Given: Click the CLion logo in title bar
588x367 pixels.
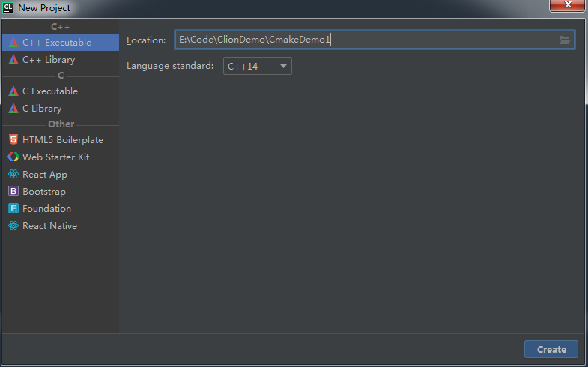Looking at the screenshot, I should [x=8, y=8].
